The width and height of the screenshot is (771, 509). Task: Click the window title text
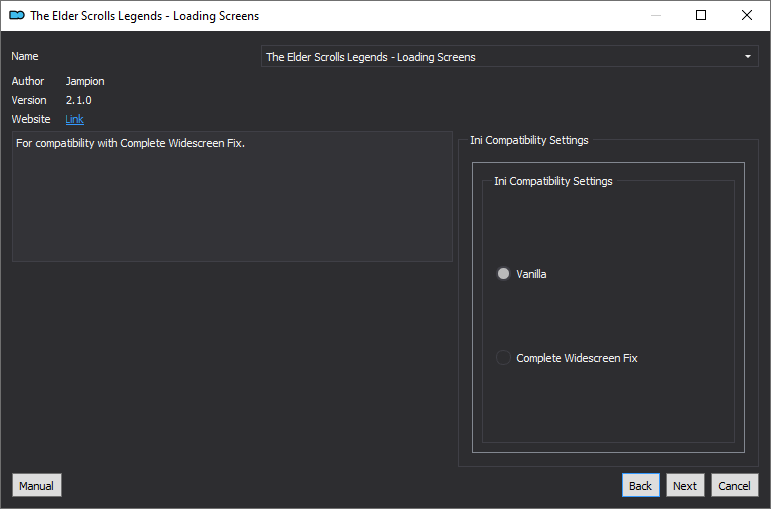[x=145, y=16]
